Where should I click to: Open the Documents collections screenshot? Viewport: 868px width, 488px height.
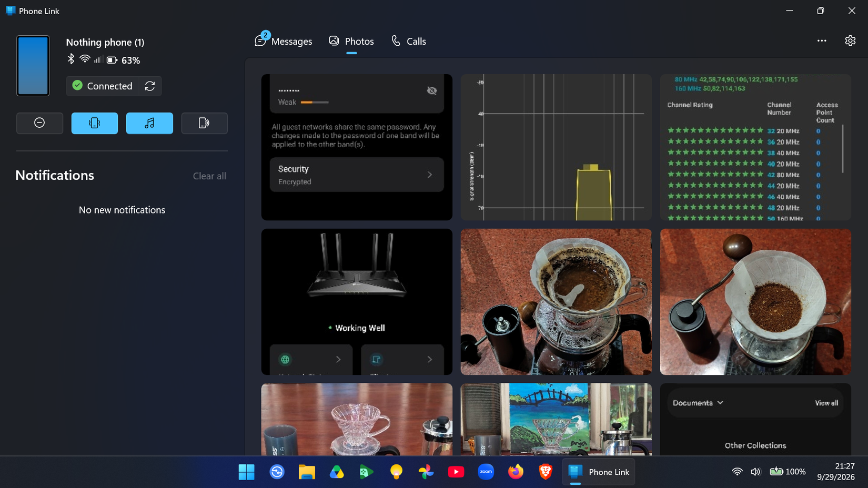755,419
